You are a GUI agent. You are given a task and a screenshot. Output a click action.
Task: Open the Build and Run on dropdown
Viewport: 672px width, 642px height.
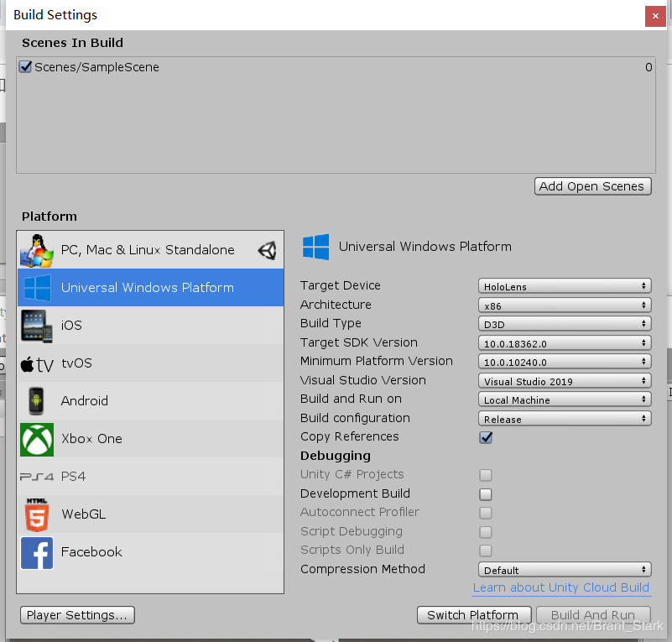pyautogui.click(x=565, y=399)
